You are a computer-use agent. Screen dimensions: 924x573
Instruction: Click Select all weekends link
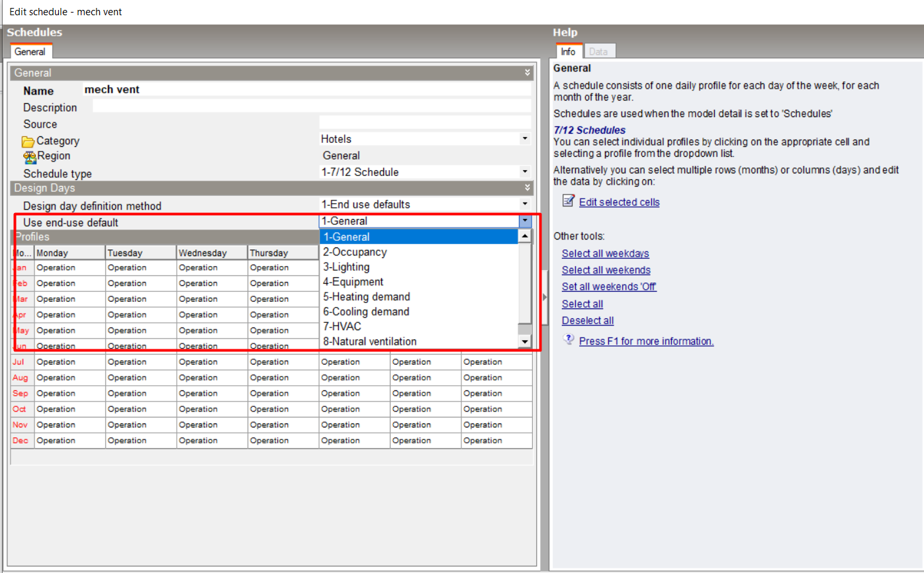[x=606, y=270]
